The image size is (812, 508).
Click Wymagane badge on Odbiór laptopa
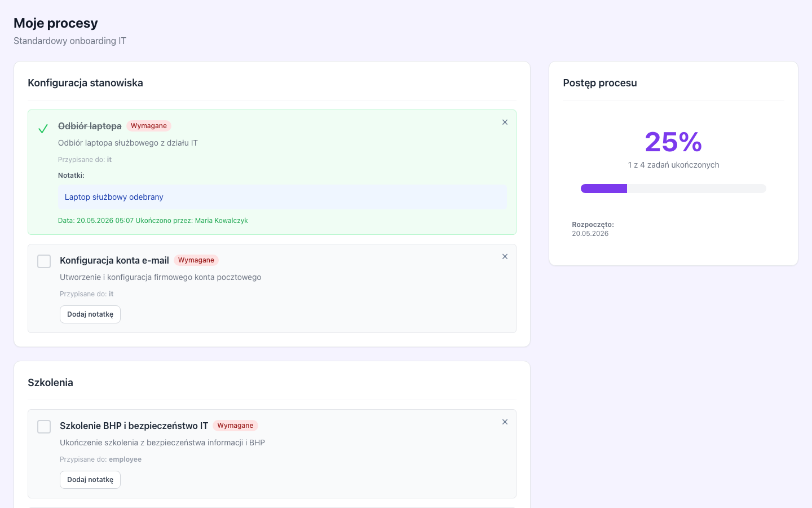point(149,126)
